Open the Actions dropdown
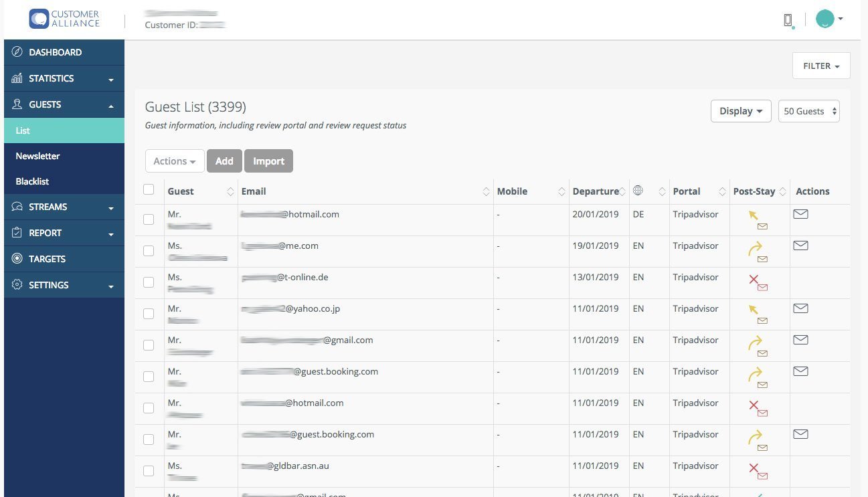The width and height of the screenshot is (868, 497). click(x=175, y=161)
